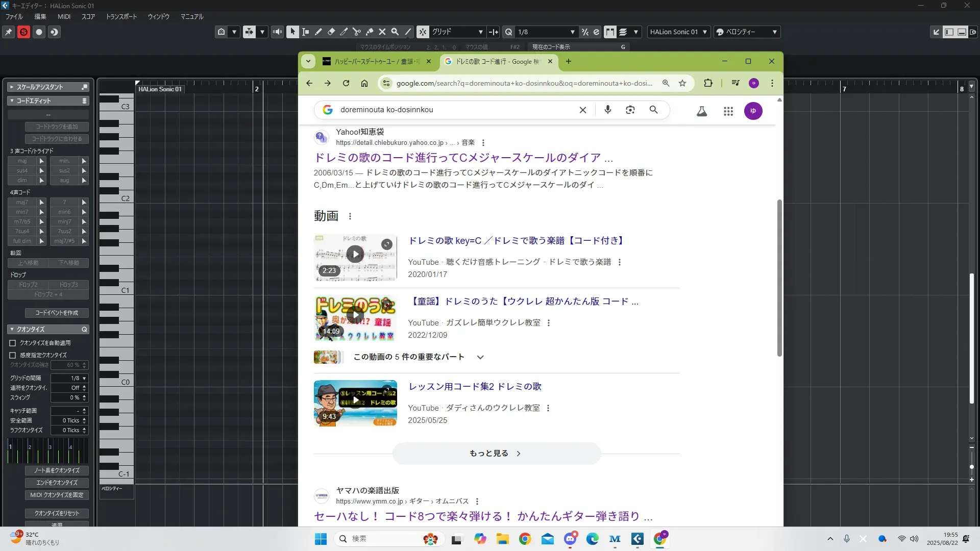This screenshot has width=980, height=551.
Task: Select the Draw pencil tool
Action: pos(318,32)
